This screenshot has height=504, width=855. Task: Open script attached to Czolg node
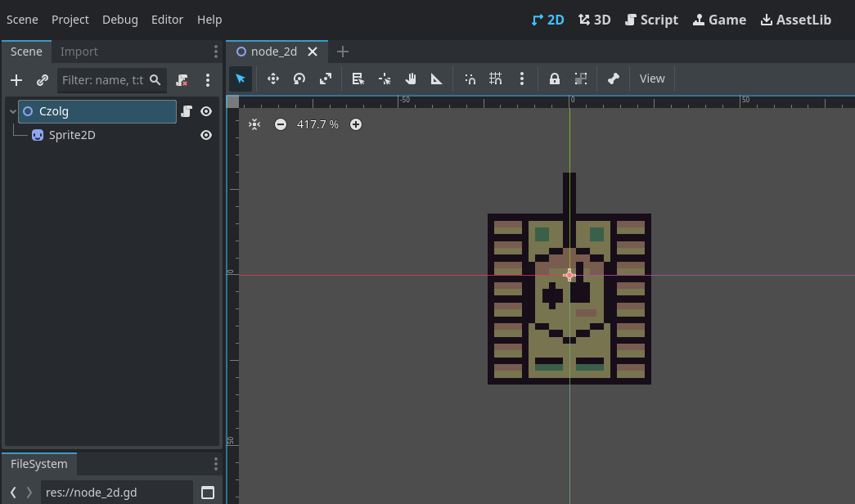point(187,111)
